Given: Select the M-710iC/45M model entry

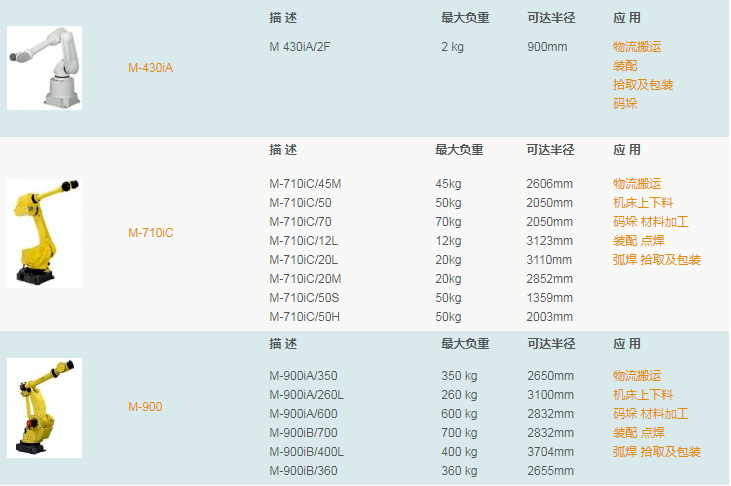Looking at the screenshot, I should click(305, 184).
